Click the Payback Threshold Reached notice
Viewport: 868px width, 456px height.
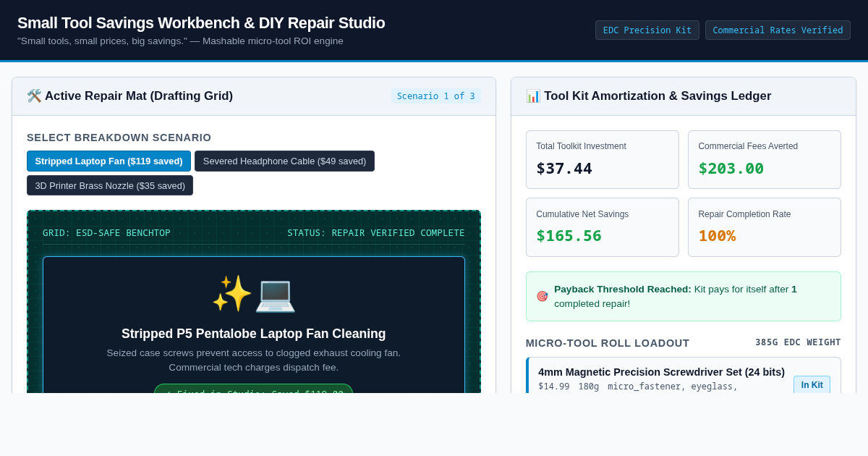click(x=684, y=297)
